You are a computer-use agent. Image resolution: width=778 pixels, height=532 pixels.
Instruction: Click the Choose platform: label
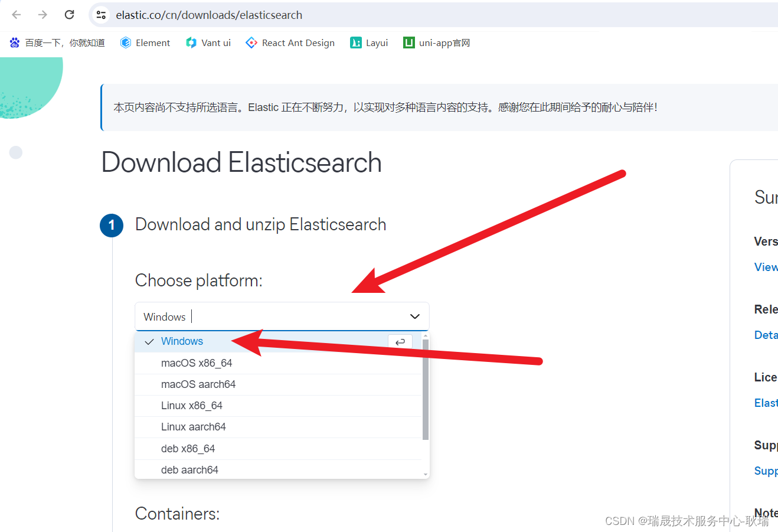pyautogui.click(x=199, y=280)
